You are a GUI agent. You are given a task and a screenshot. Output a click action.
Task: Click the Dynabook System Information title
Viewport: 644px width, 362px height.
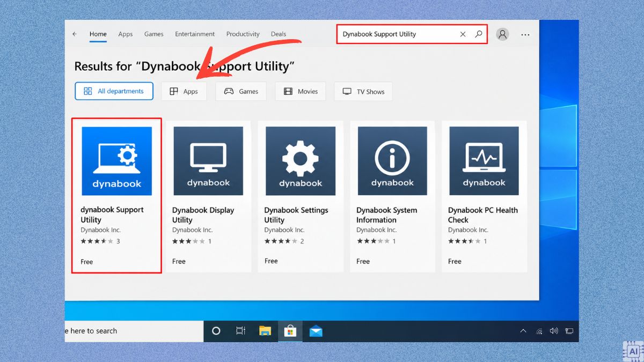(x=387, y=215)
